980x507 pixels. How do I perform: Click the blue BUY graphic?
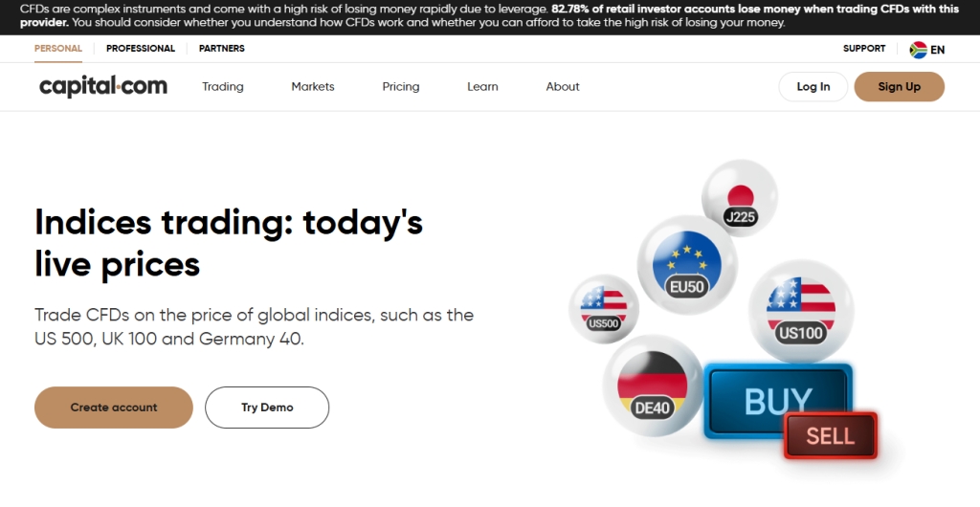click(x=777, y=401)
